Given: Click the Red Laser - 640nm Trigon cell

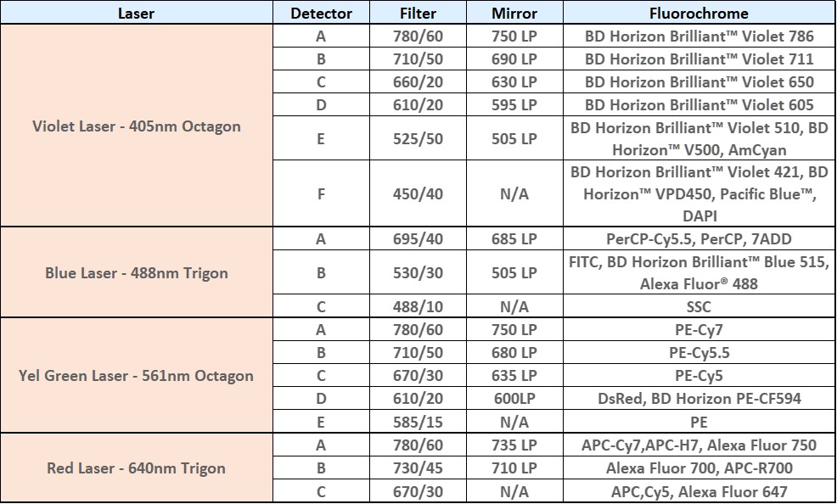Looking at the screenshot, I should coord(137,468).
